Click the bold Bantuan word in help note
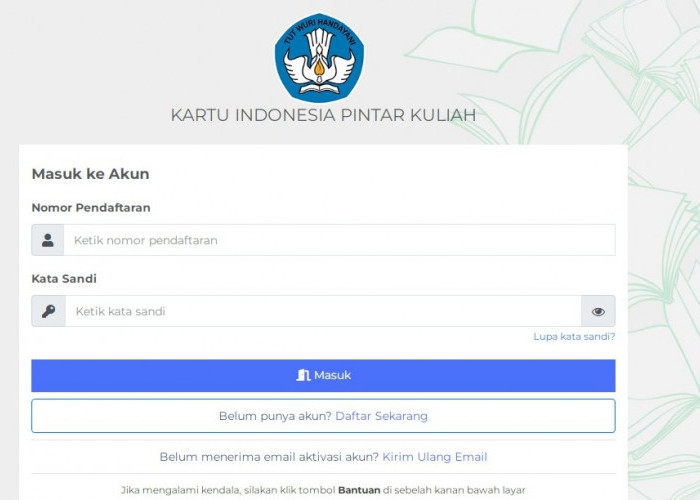The image size is (700, 500). pos(359,490)
